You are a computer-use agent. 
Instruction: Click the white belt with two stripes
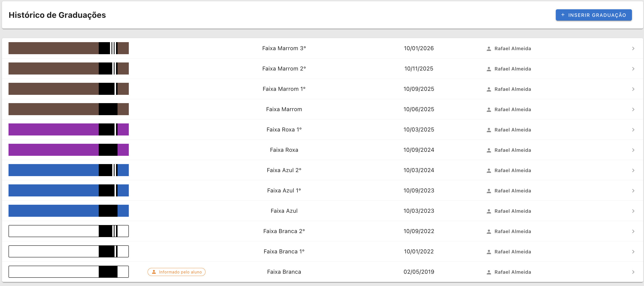click(68, 231)
